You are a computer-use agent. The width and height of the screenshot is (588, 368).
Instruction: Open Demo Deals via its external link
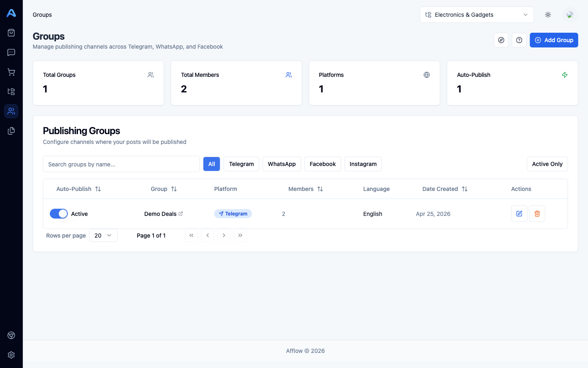[181, 213]
